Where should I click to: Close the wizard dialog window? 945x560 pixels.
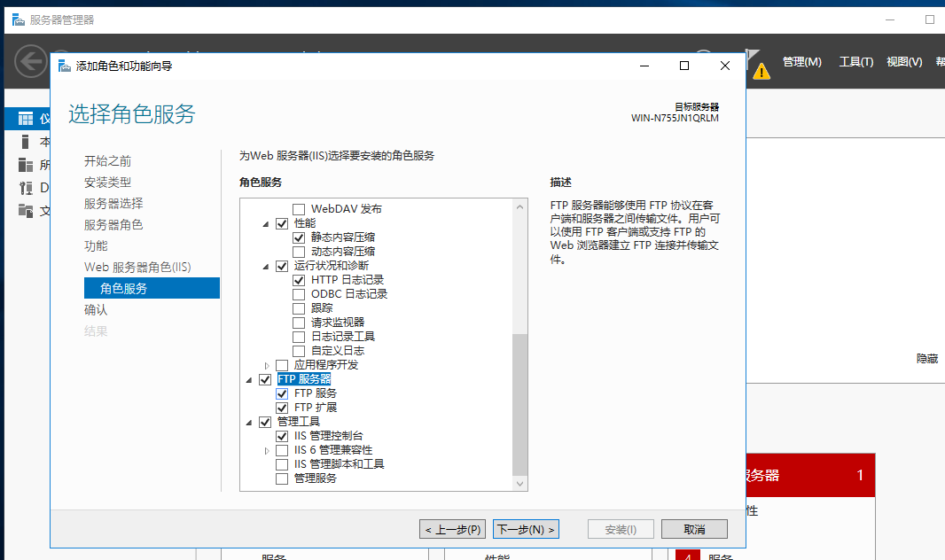725,66
